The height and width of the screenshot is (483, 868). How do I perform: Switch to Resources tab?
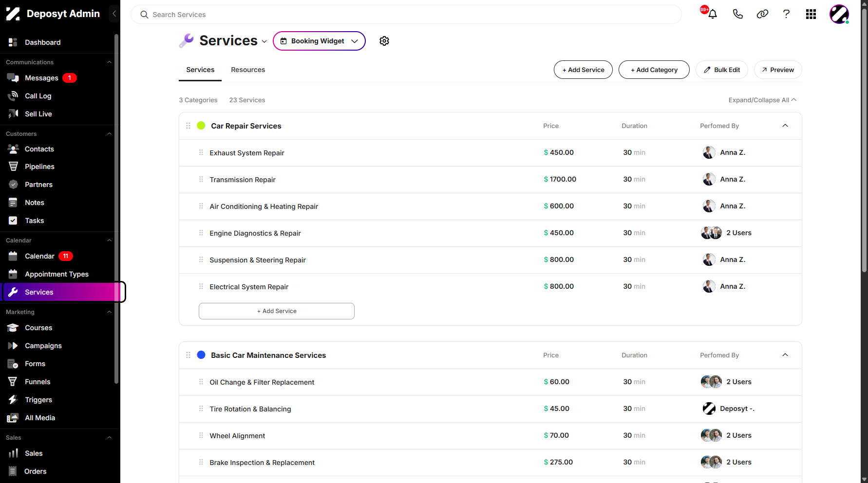coord(248,70)
